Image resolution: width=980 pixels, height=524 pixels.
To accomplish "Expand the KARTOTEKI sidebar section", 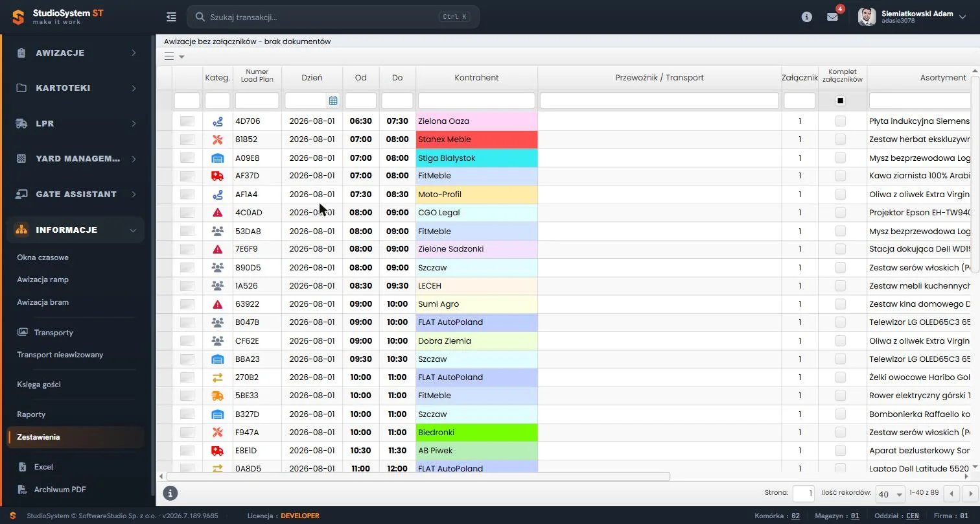I will click(x=76, y=88).
